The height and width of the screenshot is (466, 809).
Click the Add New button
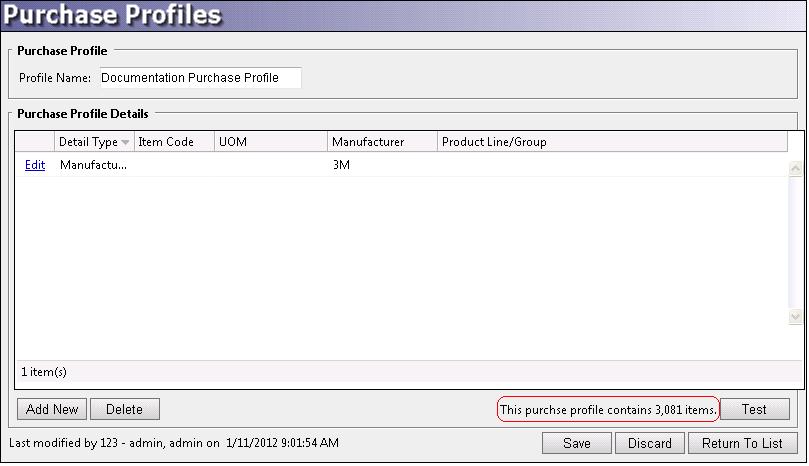pos(52,409)
